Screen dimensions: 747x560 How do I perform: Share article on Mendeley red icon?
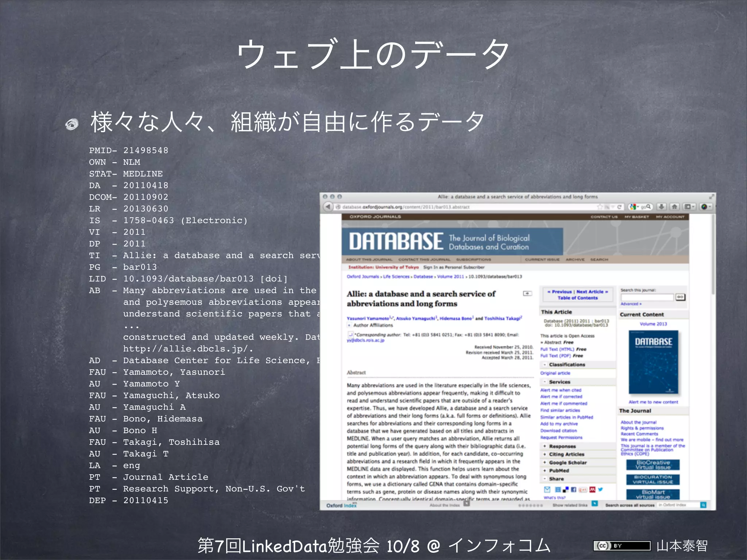(592, 489)
